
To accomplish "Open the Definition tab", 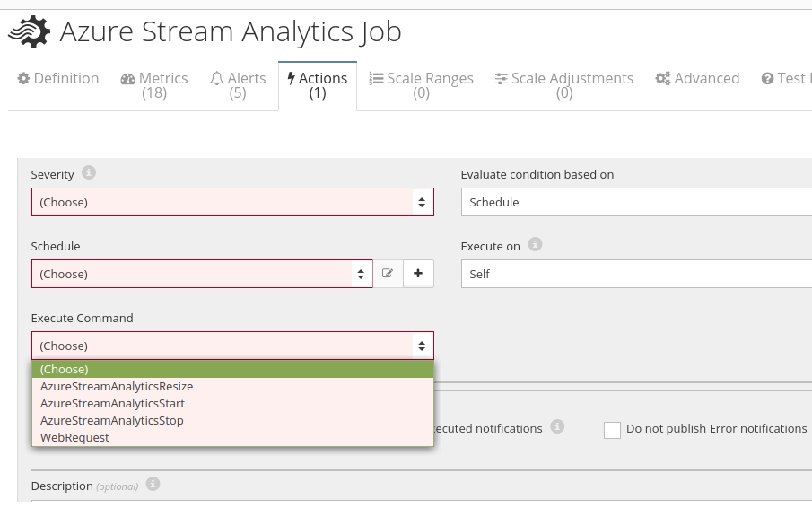I will coord(58,79).
